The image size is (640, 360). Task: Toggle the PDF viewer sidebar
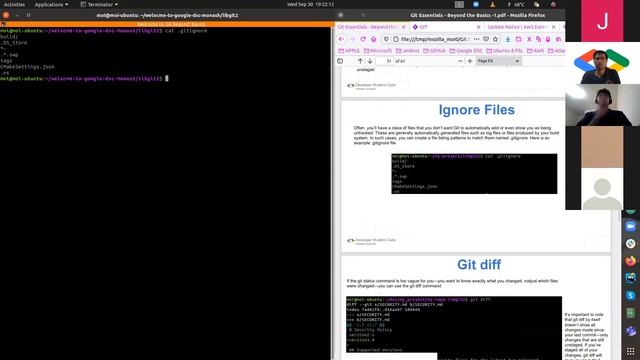pyautogui.click(x=340, y=61)
